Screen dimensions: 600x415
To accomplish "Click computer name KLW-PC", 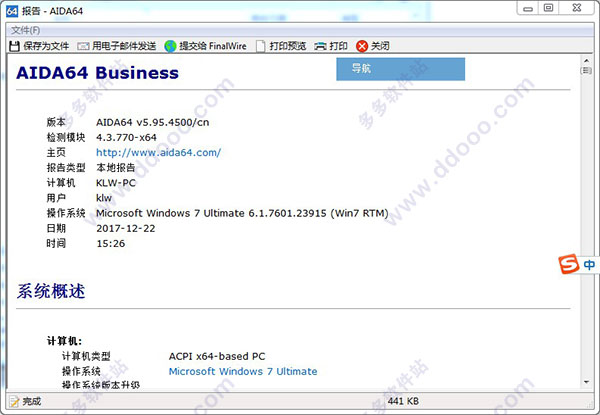I will coord(116,183).
